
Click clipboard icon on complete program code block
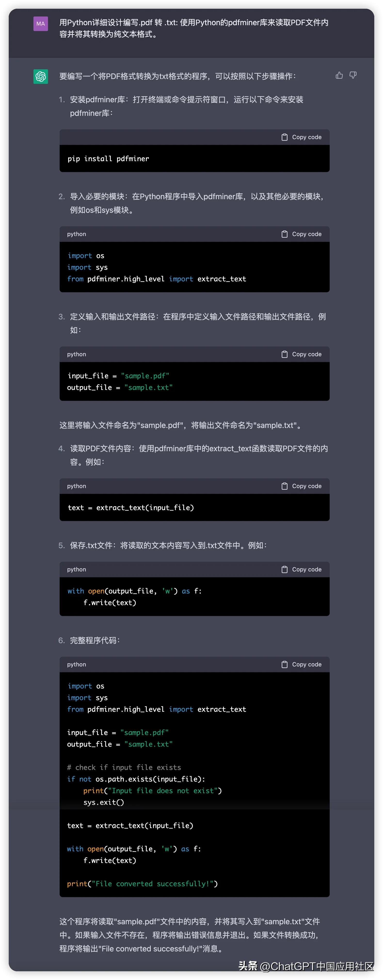284,664
